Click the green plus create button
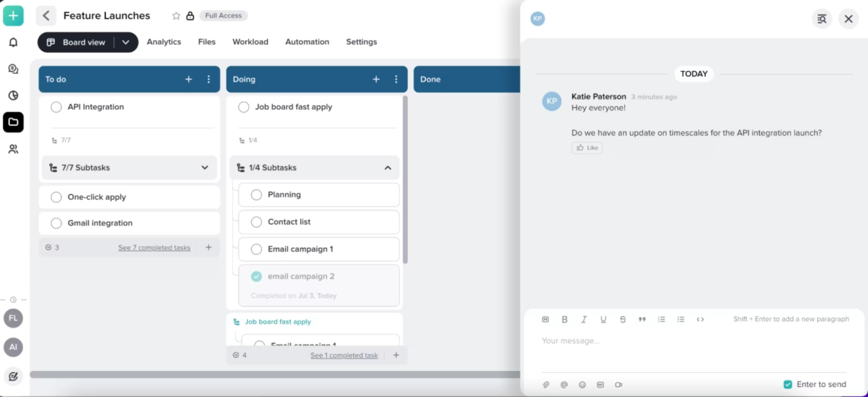 tap(13, 16)
